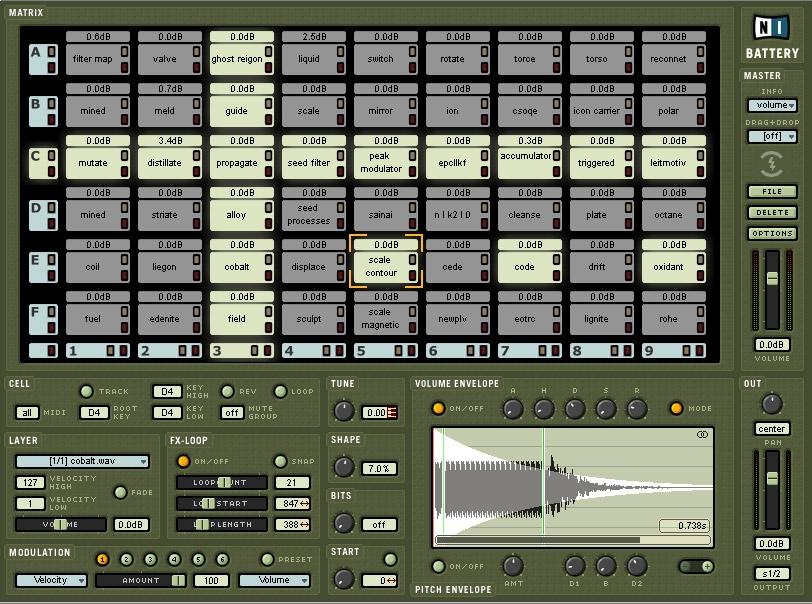This screenshot has width=812, height=604.
Task: Open the Master info volume dropdown
Action: click(x=772, y=105)
